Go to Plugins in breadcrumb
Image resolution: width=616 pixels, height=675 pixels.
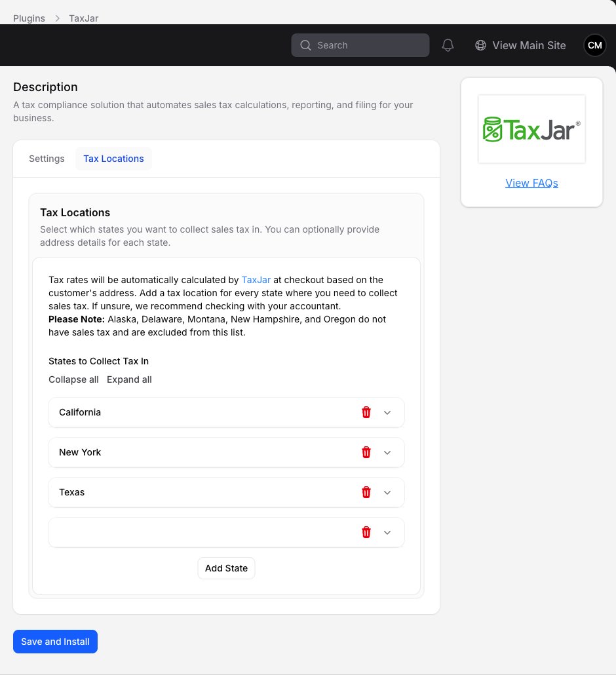click(29, 18)
